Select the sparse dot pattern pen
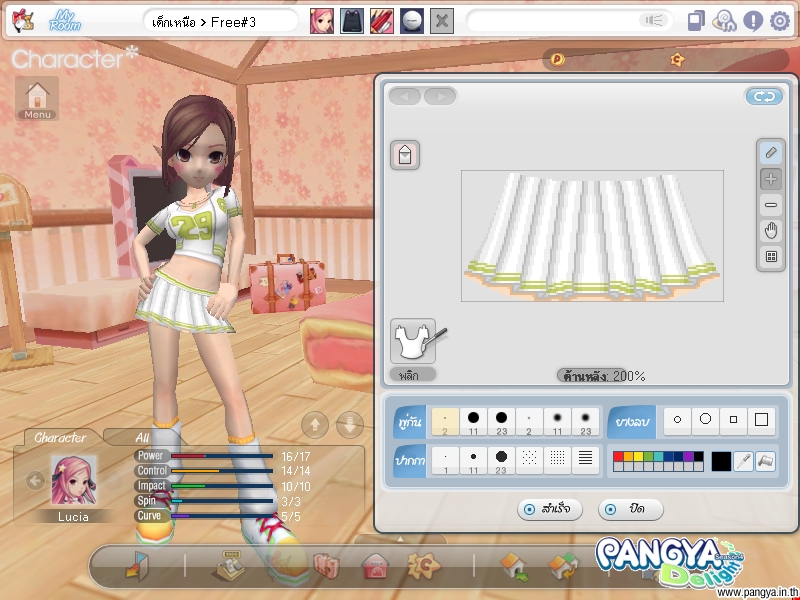The width and height of the screenshot is (800, 600). click(x=529, y=459)
